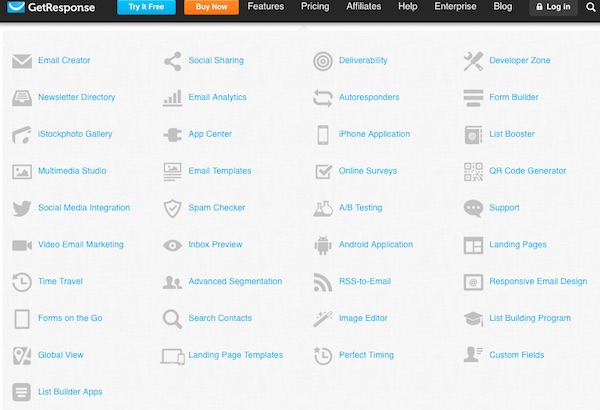Click the GetResponse logo

[x=51, y=7]
